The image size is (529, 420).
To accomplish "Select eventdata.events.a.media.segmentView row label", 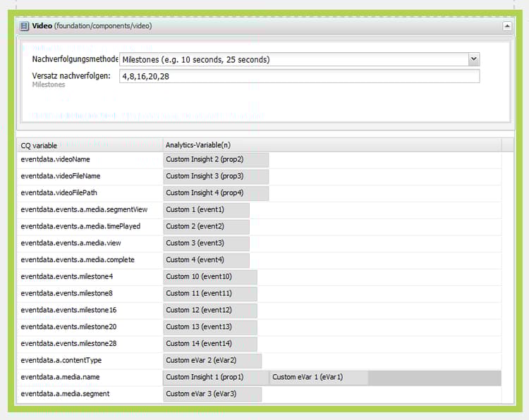I will [x=84, y=210].
